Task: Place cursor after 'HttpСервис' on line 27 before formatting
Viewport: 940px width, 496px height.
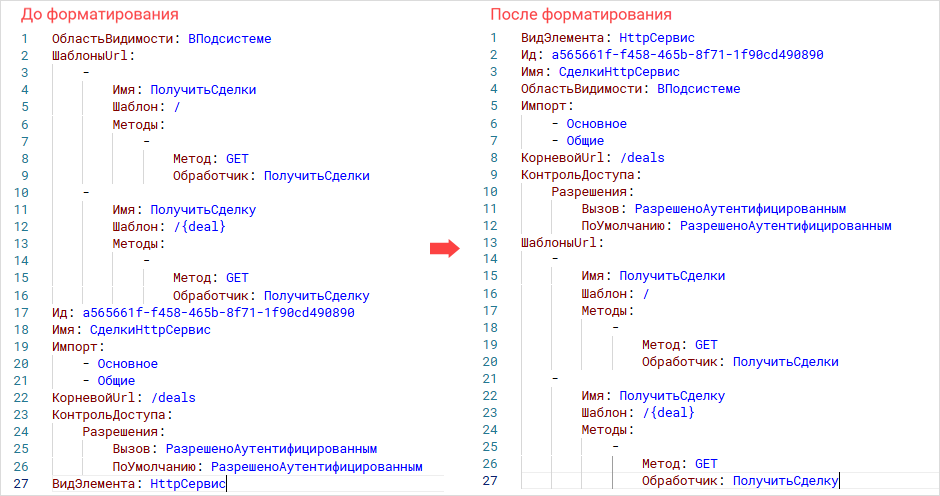Action: point(227,484)
